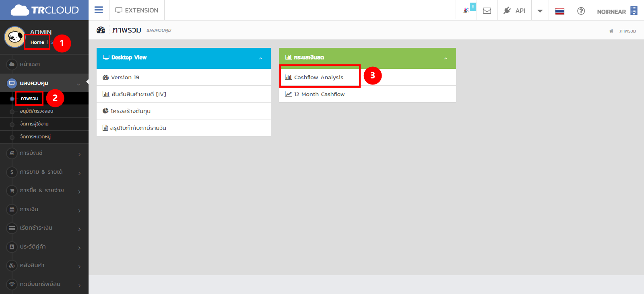
Task: Expand the การบัญชี chevron
Action: pyautogui.click(x=79, y=154)
